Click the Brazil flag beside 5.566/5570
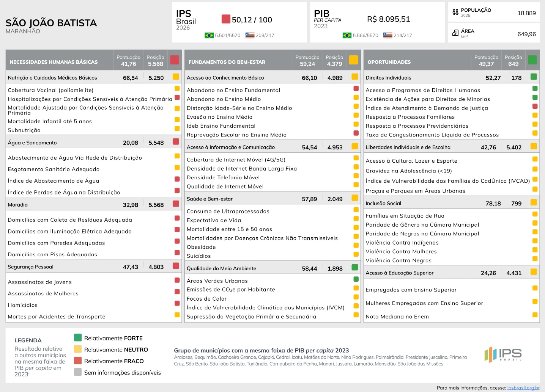The width and height of the screenshot is (545, 392). click(347, 35)
